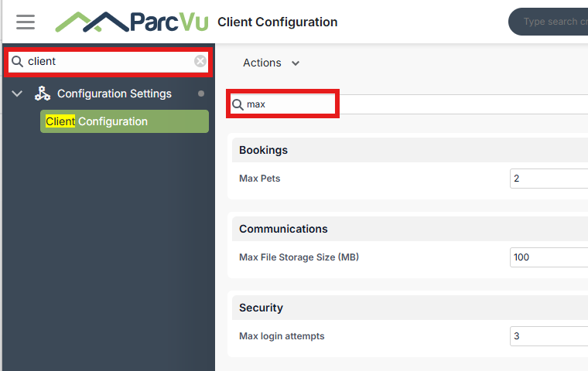Select Client Configuration in the sidebar
Screen dimensions: 588x371
click(x=125, y=121)
